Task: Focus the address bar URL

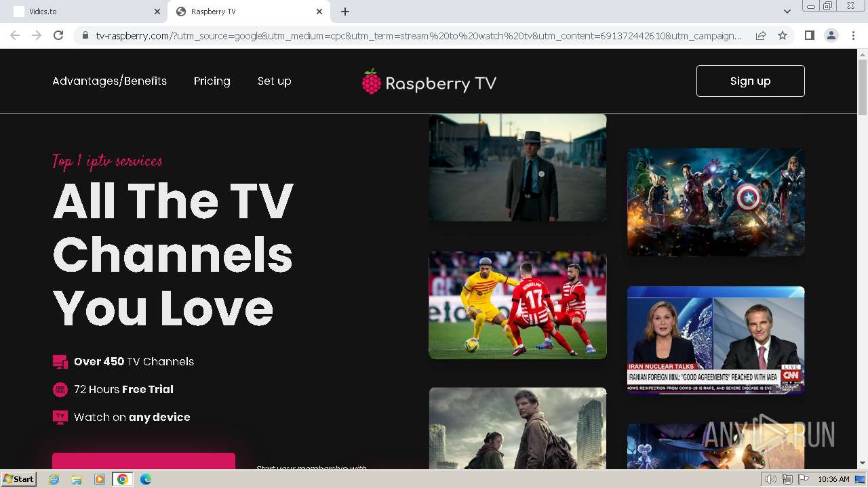Action: pos(418,36)
